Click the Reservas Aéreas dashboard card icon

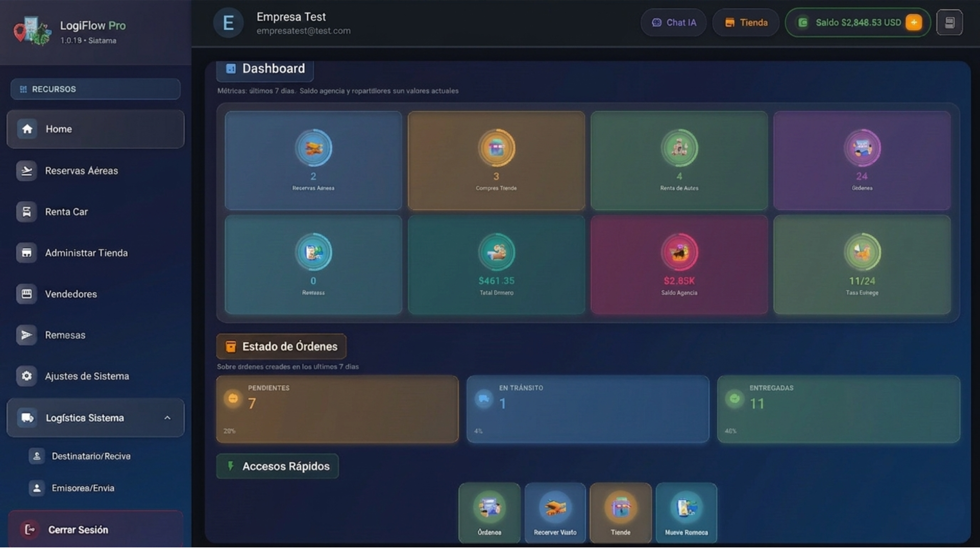[313, 148]
